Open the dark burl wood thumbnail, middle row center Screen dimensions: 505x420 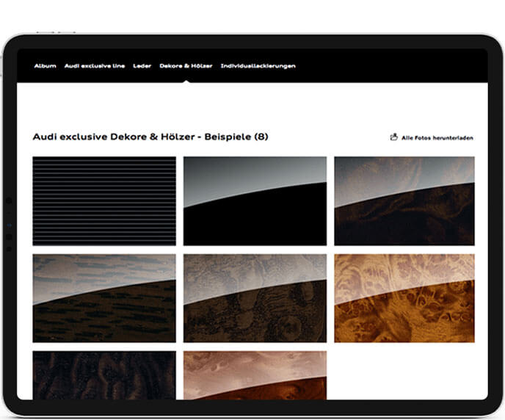coord(255,298)
